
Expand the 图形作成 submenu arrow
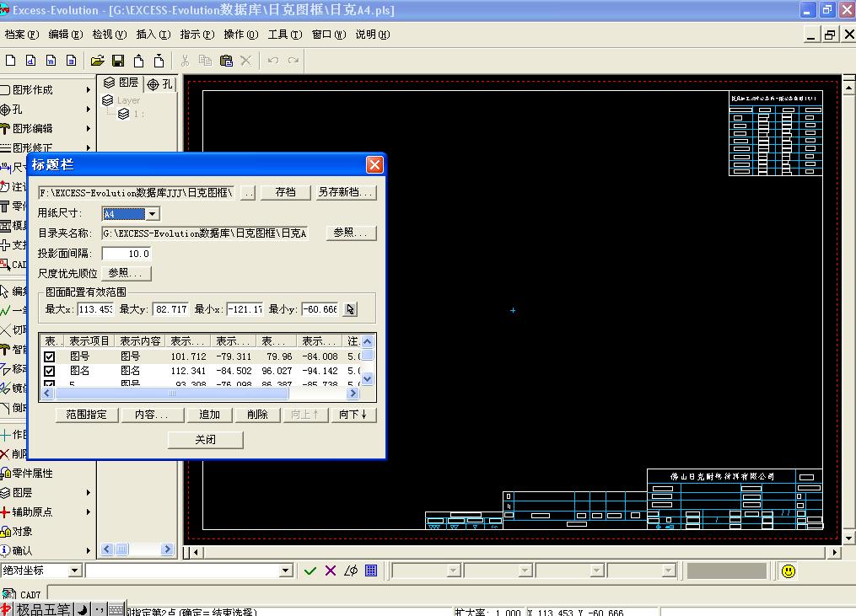tap(89, 89)
